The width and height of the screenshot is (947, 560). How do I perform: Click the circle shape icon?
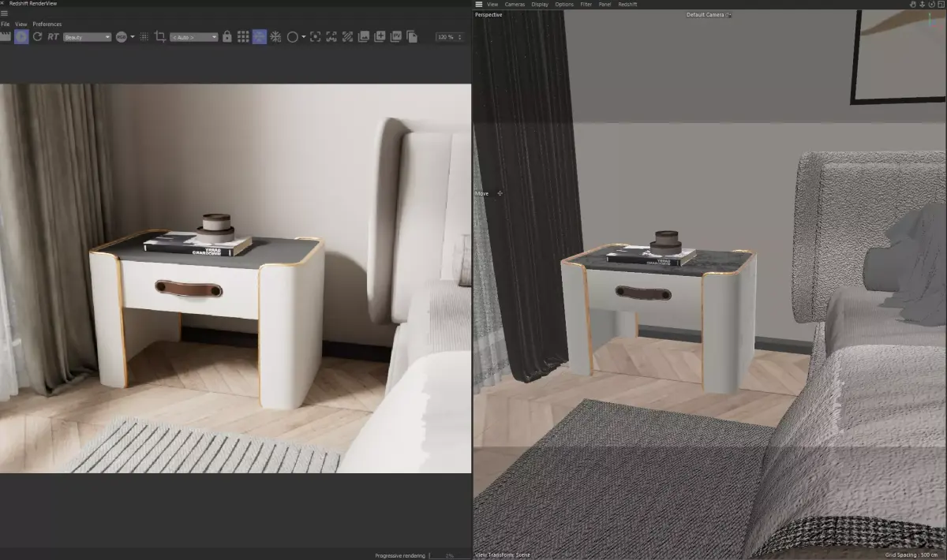point(292,37)
